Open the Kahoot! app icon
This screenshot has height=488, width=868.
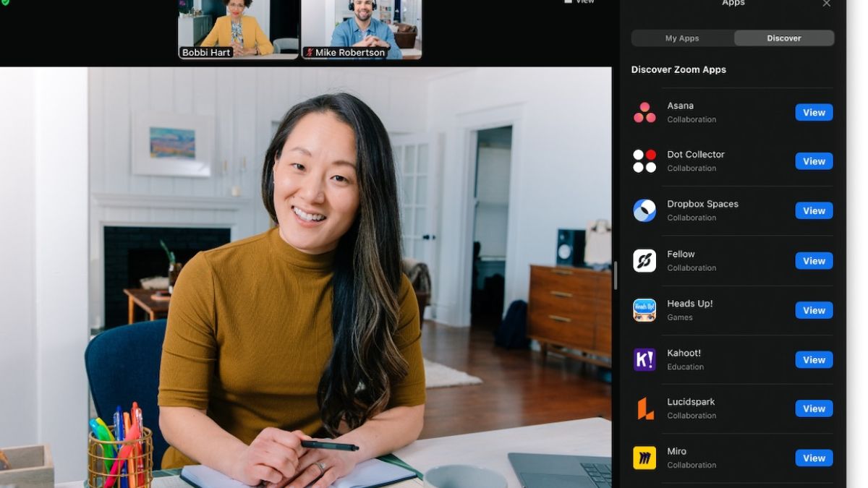pyautogui.click(x=644, y=359)
